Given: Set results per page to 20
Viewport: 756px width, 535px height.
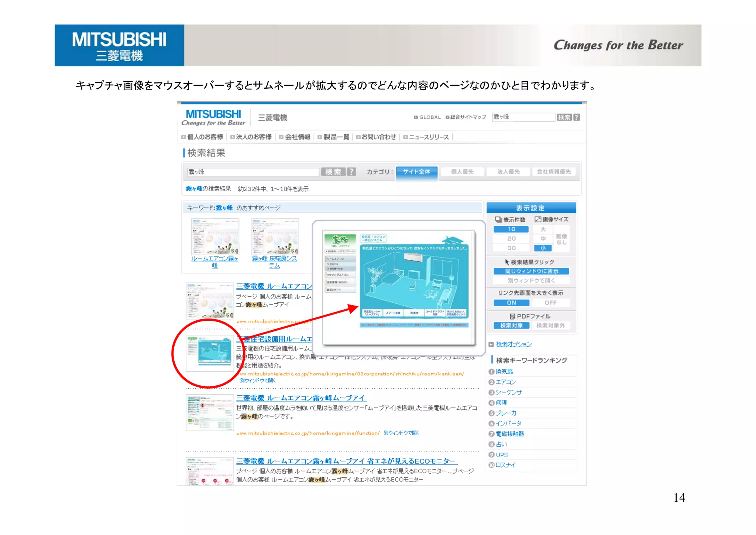Looking at the screenshot, I should click(x=511, y=239).
